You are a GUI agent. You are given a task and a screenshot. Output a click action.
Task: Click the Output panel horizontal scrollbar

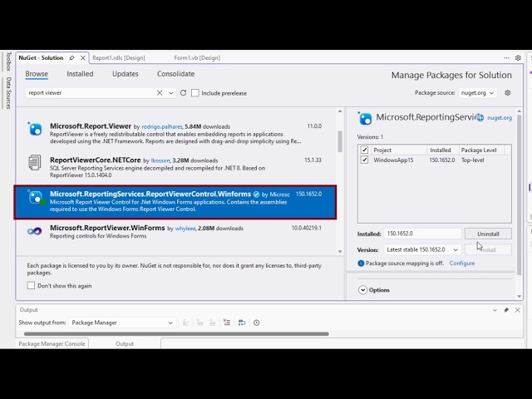(x=176, y=334)
